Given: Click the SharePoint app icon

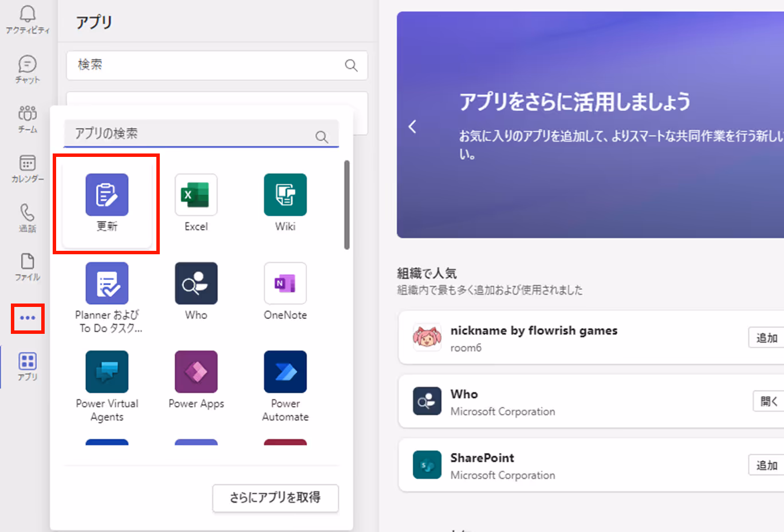Looking at the screenshot, I should (x=427, y=464).
